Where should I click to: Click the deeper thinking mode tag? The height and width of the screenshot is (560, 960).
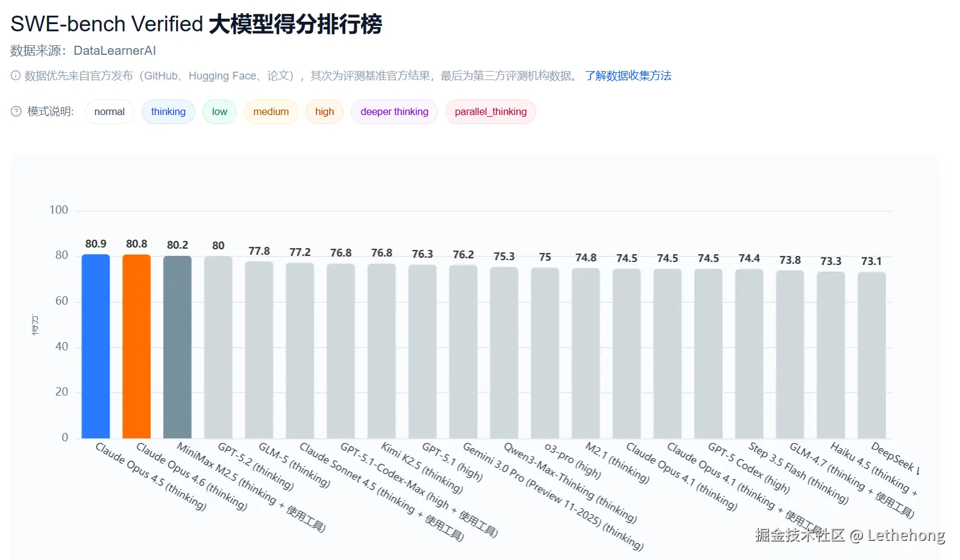(x=394, y=112)
